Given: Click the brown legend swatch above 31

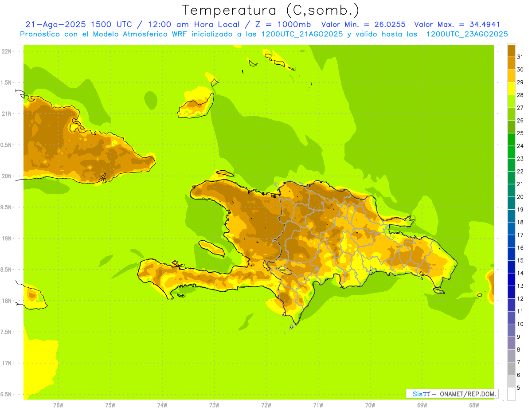Looking at the screenshot, I should tap(511, 51).
